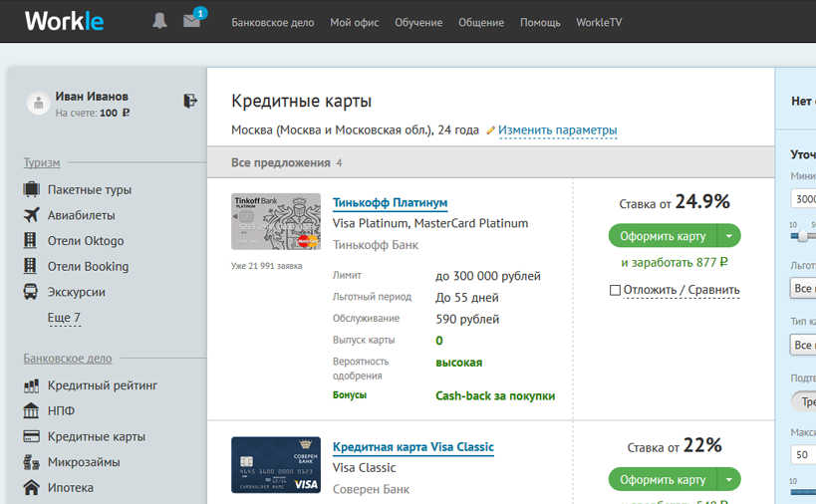Click 'Cash-back за покупки' bonus text
The width and height of the screenshot is (816, 504).
click(495, 395)
